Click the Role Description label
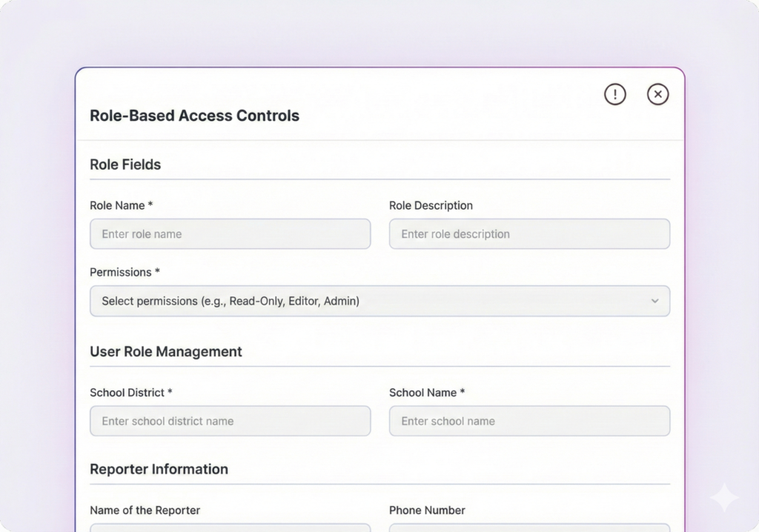Screen dimensions: 759x532 click(x=431, y=205)
